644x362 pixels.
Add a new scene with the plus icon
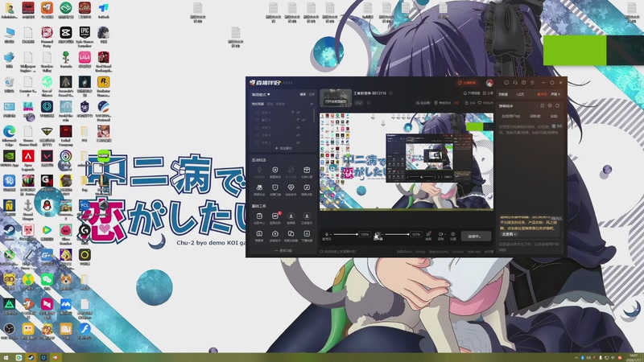point(312,104)
